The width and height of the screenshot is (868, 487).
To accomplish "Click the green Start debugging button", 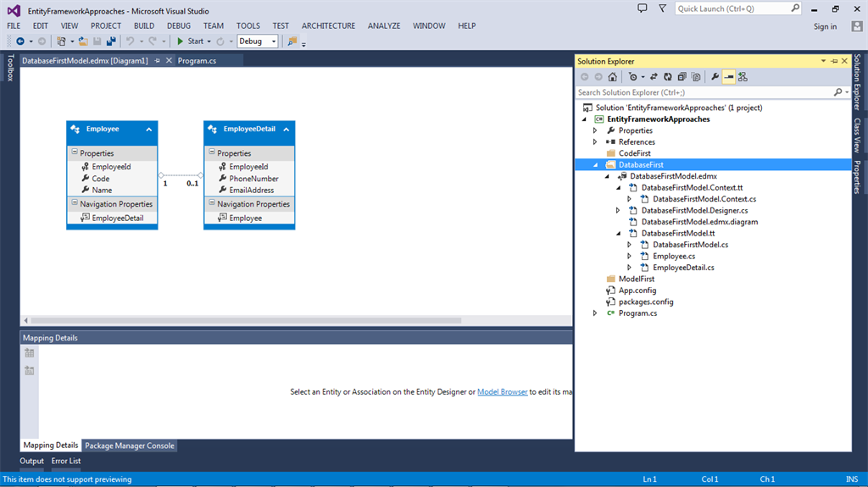I will pos(180,42).
